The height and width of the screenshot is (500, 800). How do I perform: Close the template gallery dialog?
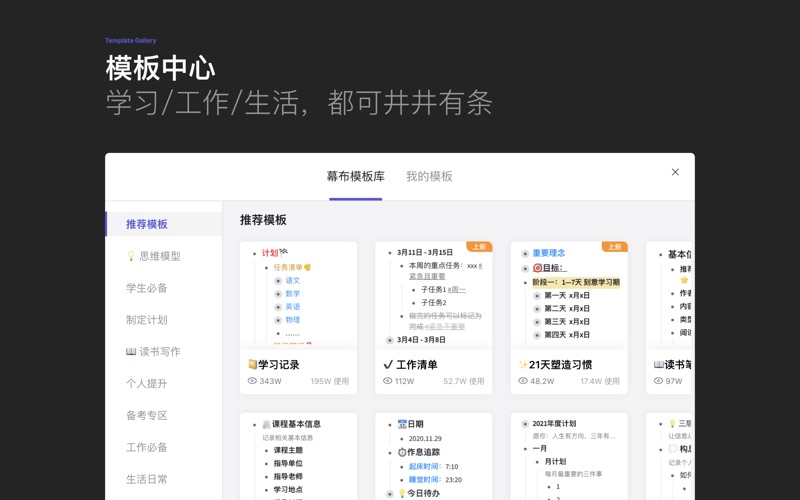[x=675, y=172]
